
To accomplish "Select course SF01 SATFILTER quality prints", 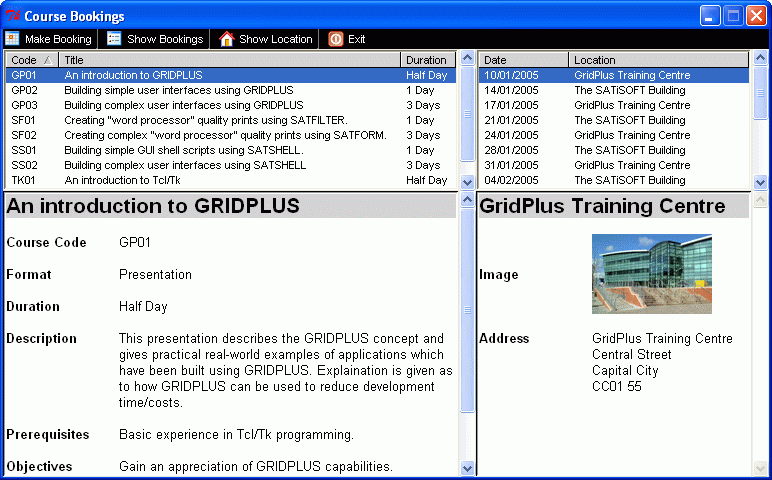I will click(x=205, y=120).
